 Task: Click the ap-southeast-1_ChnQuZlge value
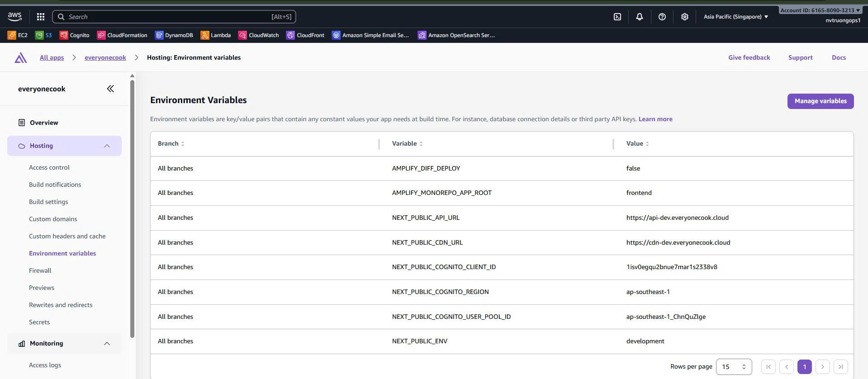click(666, 317)
